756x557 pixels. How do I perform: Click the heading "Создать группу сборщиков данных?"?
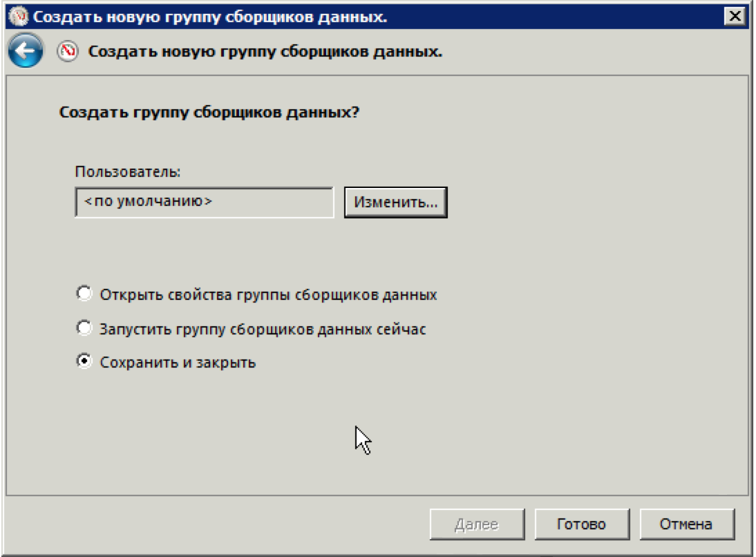[210, 112]
